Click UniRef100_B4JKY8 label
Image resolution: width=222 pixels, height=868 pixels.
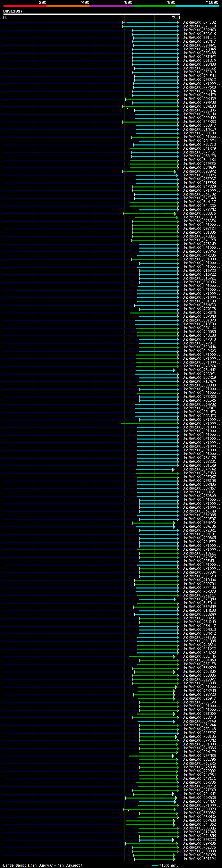pos(199,240)
